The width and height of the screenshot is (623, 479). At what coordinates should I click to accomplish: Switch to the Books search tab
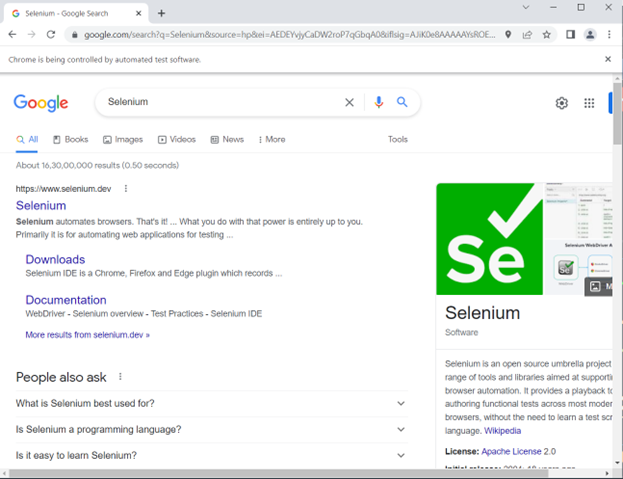(x=71, y=139)
